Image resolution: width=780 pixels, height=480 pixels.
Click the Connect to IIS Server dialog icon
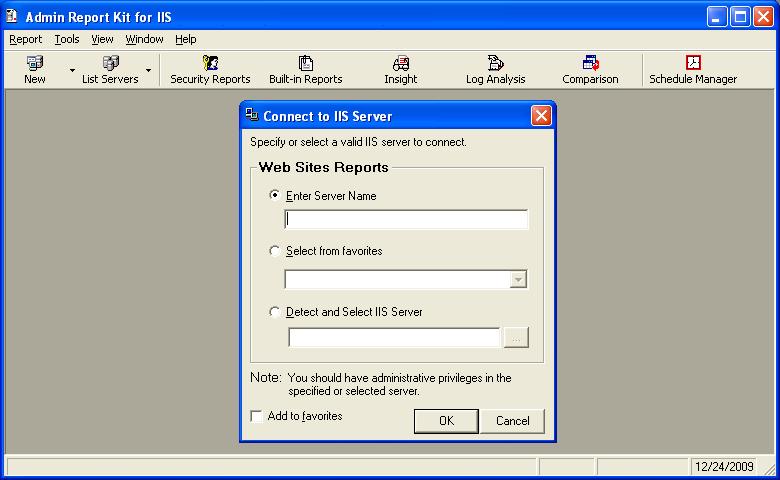[x=252, y=115]
